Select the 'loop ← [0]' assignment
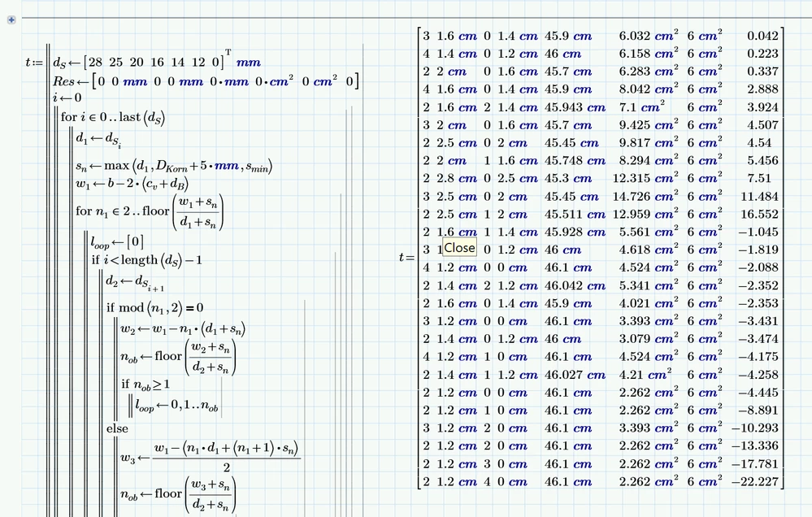This screenshot has height=517, width=812. pos(117,242)
